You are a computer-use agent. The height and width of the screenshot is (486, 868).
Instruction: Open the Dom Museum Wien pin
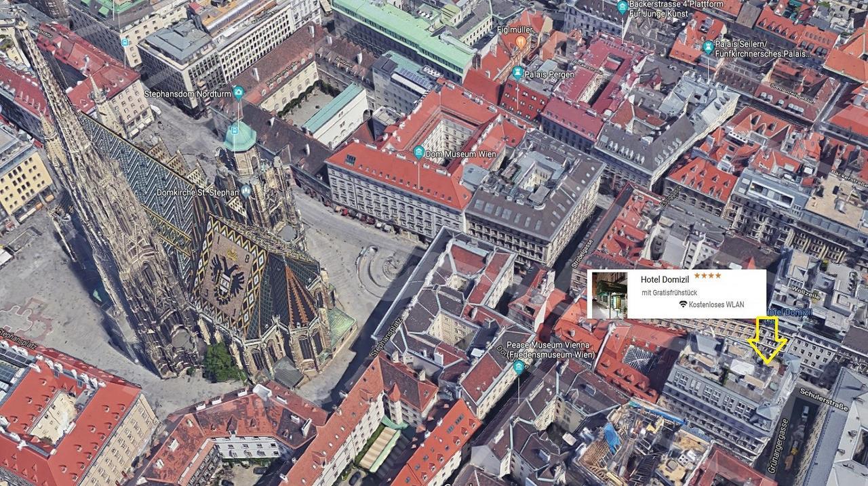click(x=419, y=153)
